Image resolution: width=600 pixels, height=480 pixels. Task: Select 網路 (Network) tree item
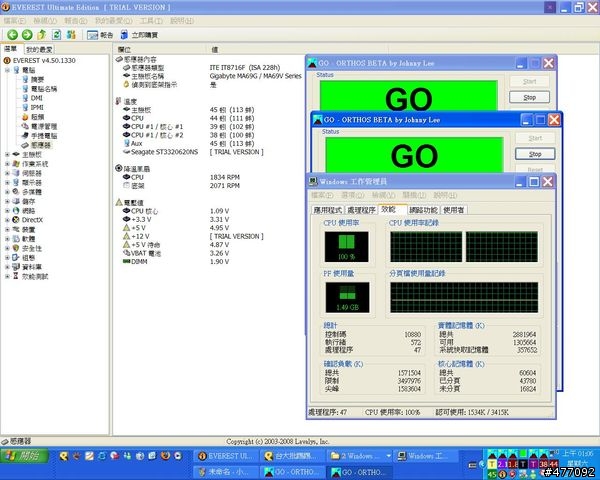pos(29,211)
